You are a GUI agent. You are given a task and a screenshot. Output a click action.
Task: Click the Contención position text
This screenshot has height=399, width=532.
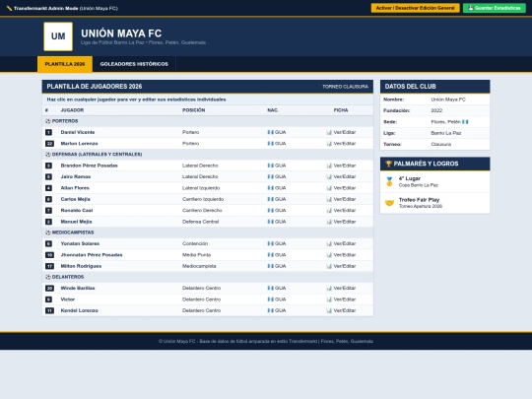pos(195,243)
